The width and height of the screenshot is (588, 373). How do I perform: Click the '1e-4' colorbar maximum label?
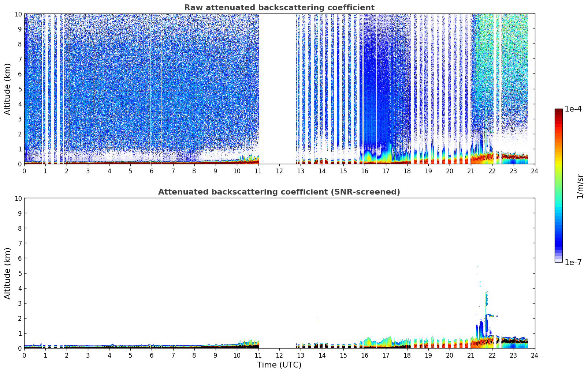[573, 109]
